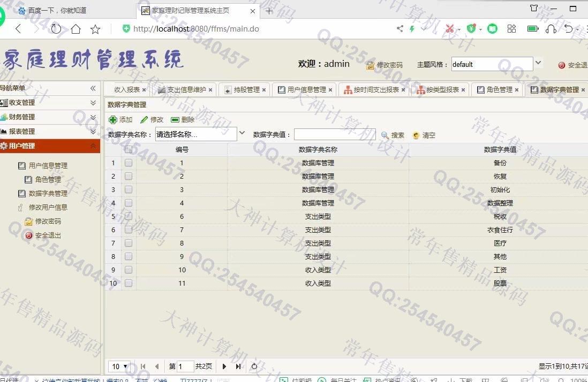Image resolution: width=588 pixels, height=382 pixels.
Task: Click 修改密码 in the header
Action: click(x=385, y=65)
